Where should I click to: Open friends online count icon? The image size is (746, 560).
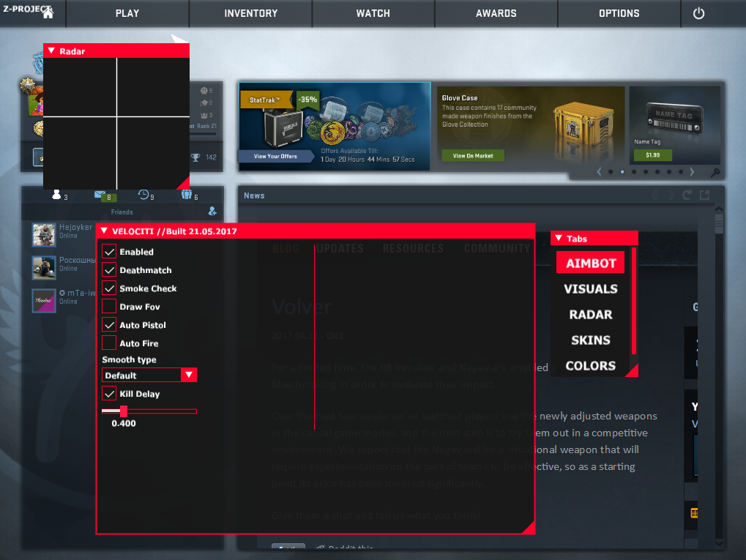pyautogui.click(x=56, y=195)
